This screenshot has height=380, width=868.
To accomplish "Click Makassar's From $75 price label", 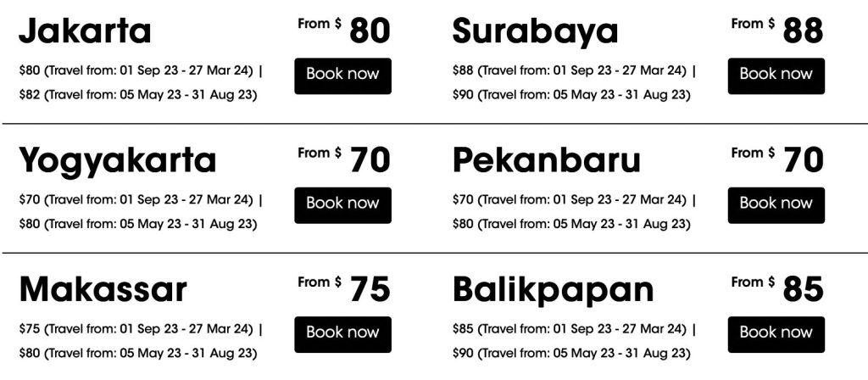I will click(x=344, y=288).
